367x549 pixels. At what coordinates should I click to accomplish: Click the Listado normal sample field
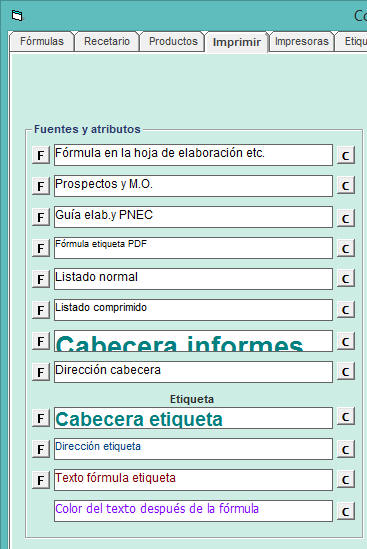tap(193, 279)
